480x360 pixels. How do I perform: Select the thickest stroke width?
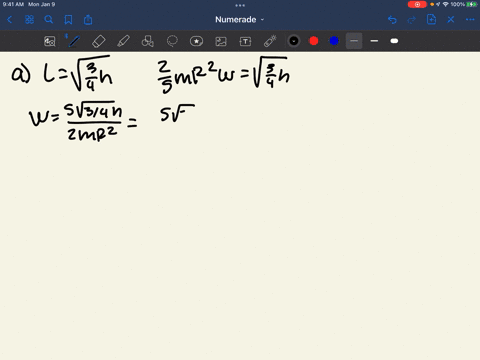click(x=394, y=41)
